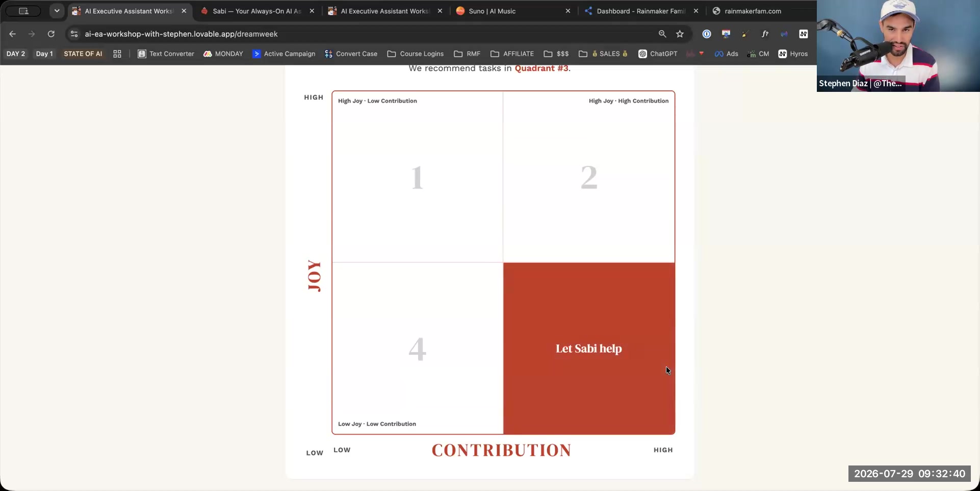Click the zoom magnifier icon in address bar
The width and height of the screenshot is (980, 491).
point(662,34)
